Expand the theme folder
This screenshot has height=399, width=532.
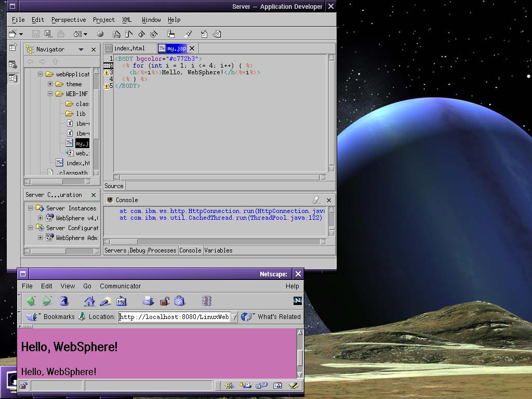50,84
